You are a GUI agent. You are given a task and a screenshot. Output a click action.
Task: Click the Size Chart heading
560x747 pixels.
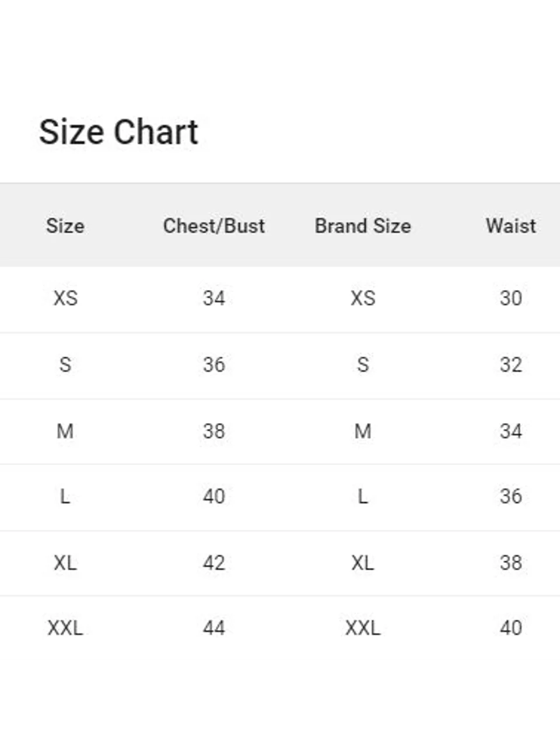(x=118, y=132)
